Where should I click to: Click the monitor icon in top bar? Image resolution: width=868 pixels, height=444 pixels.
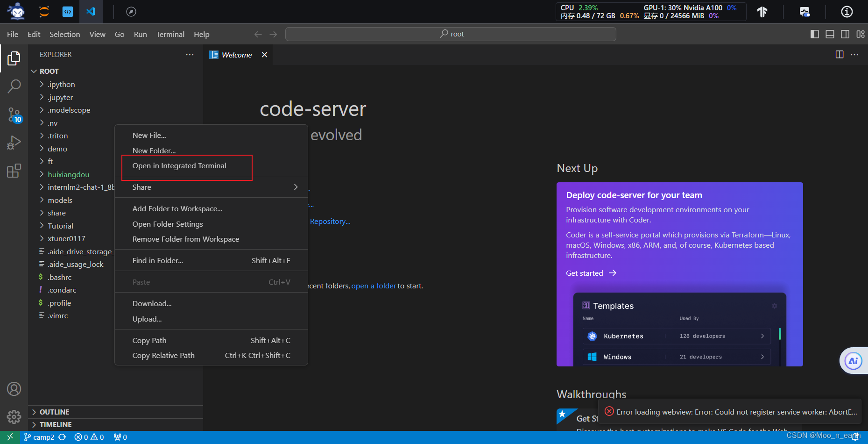pos(804,12)
